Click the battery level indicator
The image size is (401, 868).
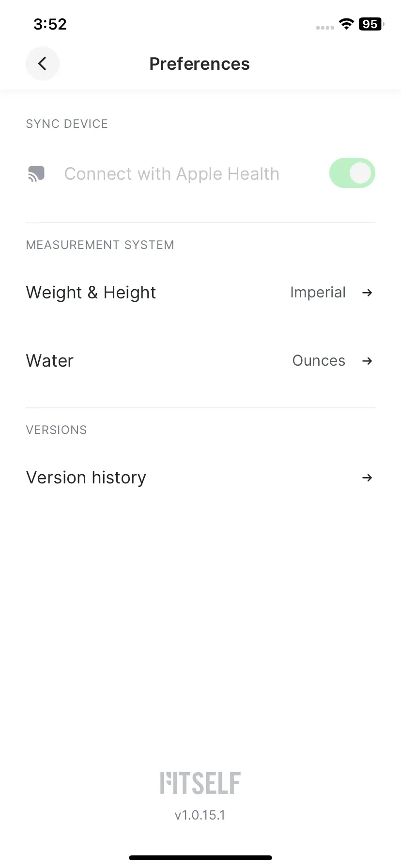coord(371,24)
